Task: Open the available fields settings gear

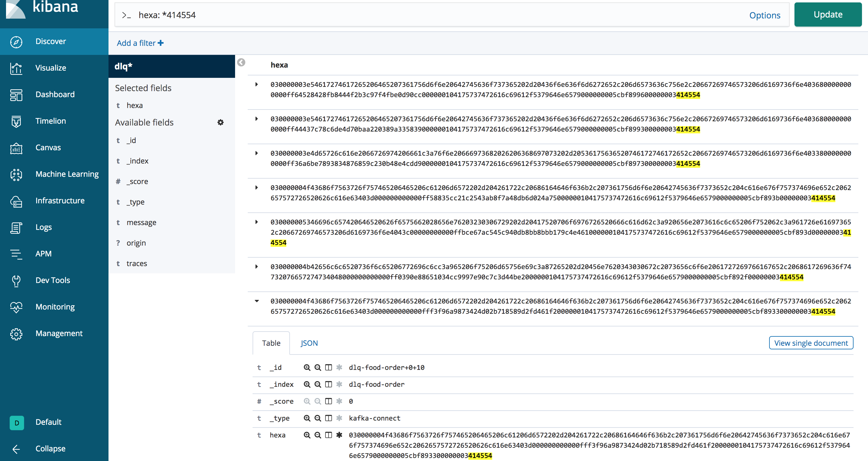Action: [x=220, y=122]
